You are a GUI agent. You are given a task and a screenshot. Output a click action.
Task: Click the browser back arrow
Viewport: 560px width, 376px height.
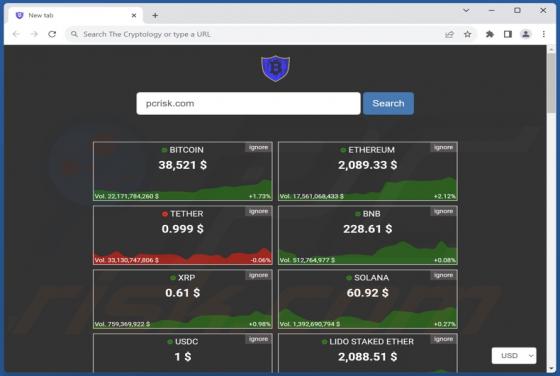[16, 34]
